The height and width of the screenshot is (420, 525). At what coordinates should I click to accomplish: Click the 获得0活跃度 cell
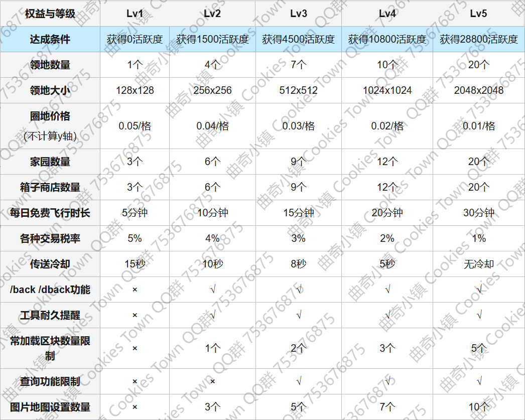(135, 39)
